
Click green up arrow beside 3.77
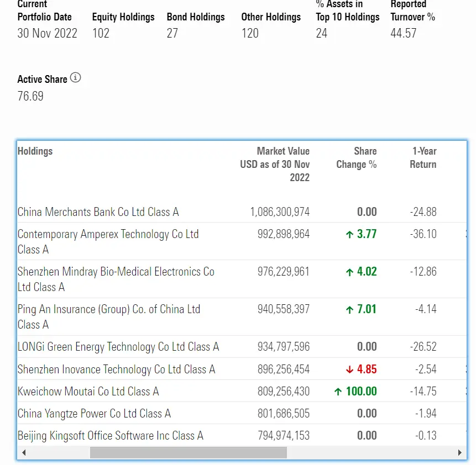(349, 235)
